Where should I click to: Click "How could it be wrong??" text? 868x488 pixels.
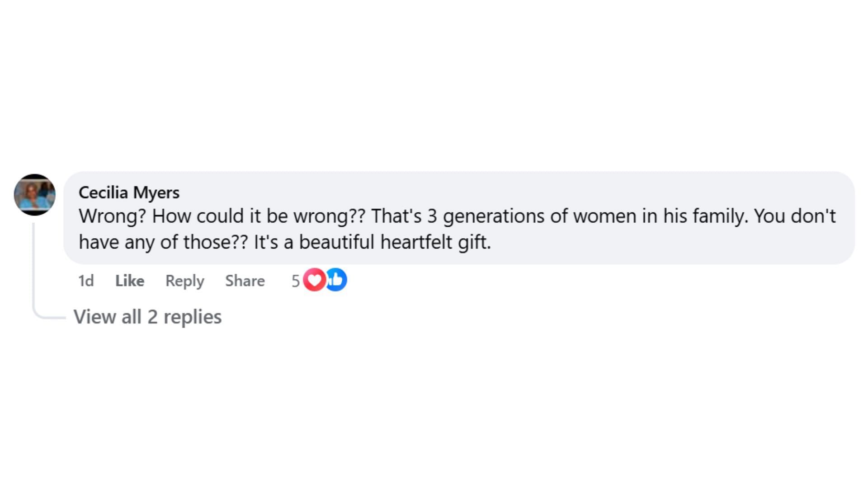coord(258,216)
